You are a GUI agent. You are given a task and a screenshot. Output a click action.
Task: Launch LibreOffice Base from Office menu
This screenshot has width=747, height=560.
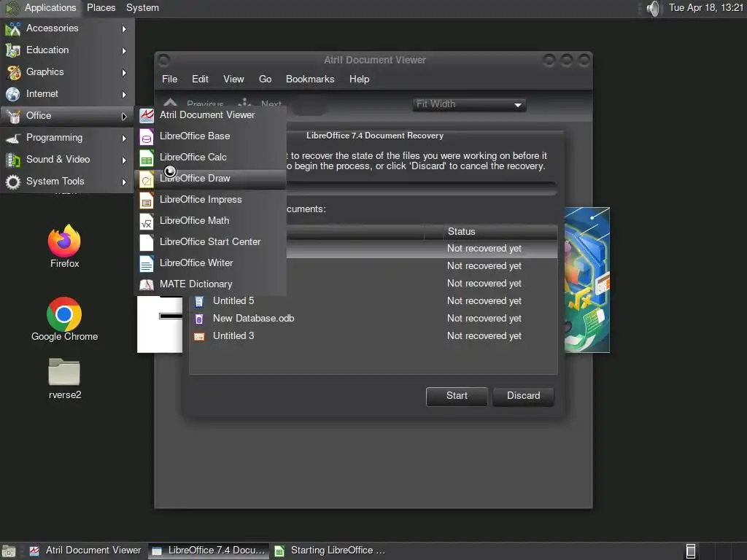(211, 136)
